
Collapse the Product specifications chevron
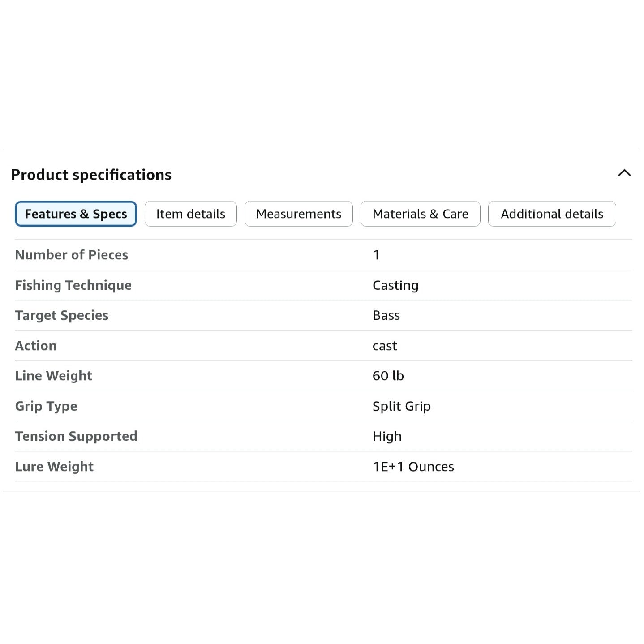624,173
